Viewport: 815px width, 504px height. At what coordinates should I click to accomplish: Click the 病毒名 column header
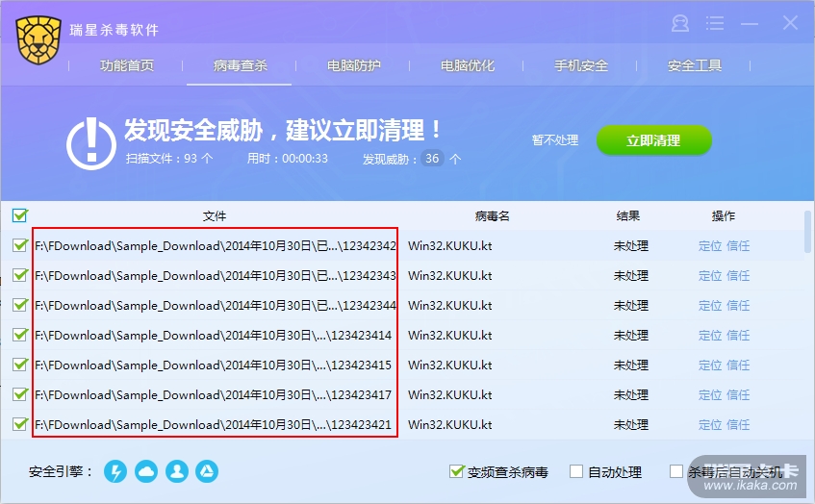(492, 216)
